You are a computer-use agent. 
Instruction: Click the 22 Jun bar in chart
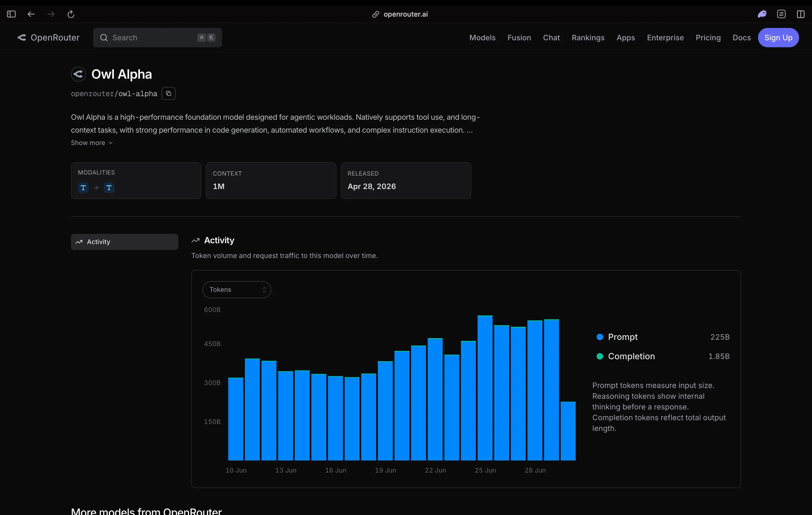click(x=435, y=399)
